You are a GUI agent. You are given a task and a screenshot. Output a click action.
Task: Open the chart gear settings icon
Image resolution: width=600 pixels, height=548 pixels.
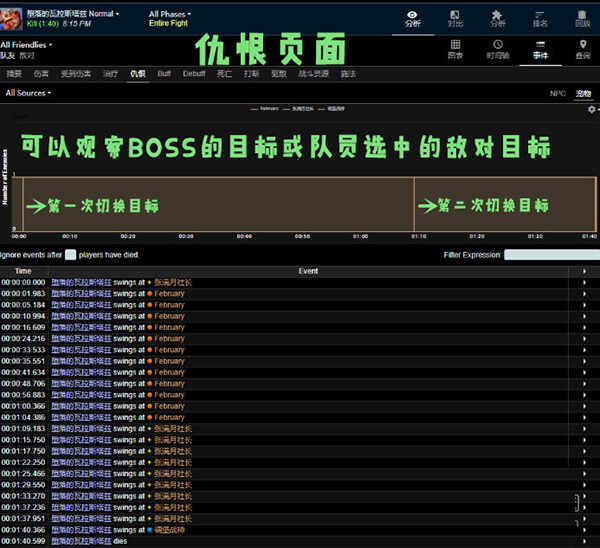click(x=592, y=109)
